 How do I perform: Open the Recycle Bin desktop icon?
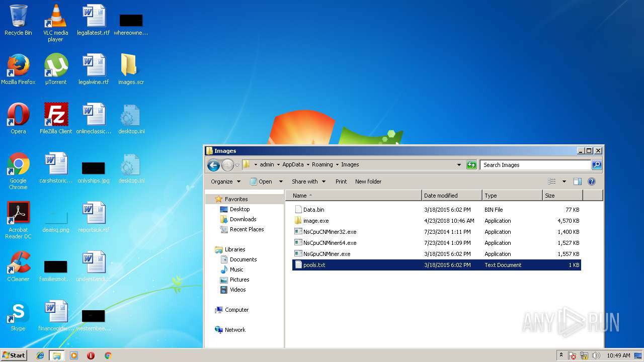point(18,20)
